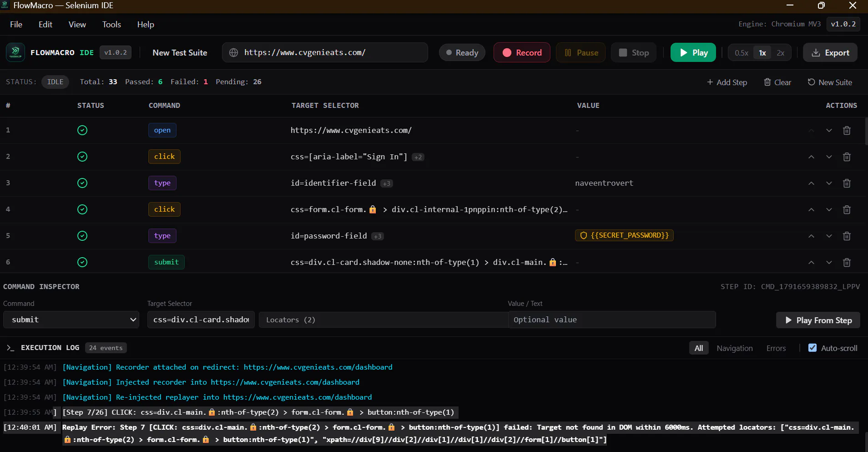Open the Edit menu
868x452 pixels.
coord(45,25)
